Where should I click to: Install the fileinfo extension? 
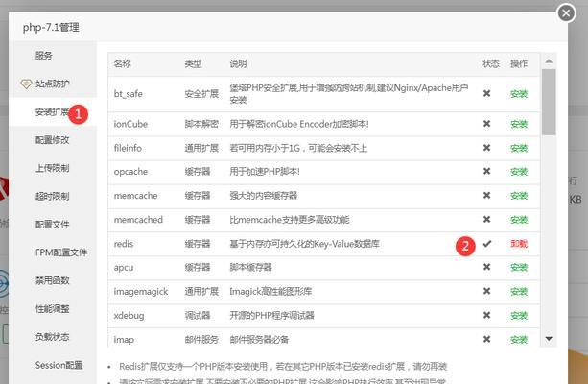point(519,148)
